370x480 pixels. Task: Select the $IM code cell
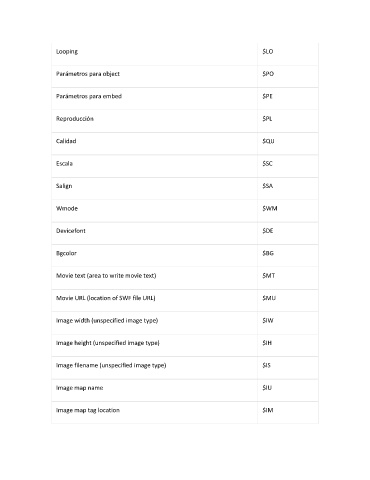pyautogui.click(x=267, y=410)
